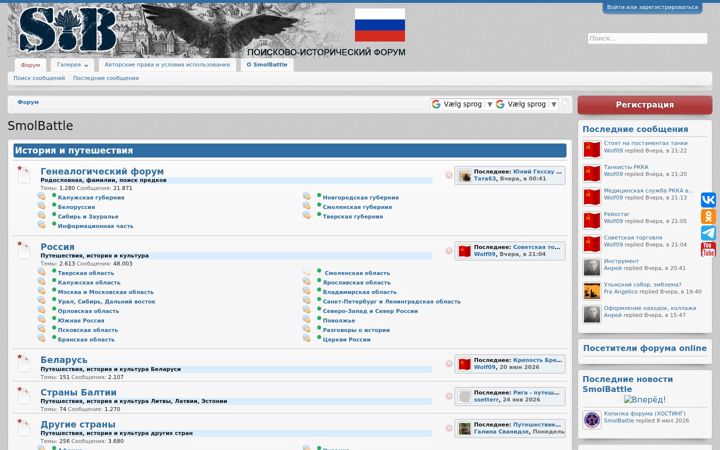Open Разговоры о истории subforum

point(356,330)
